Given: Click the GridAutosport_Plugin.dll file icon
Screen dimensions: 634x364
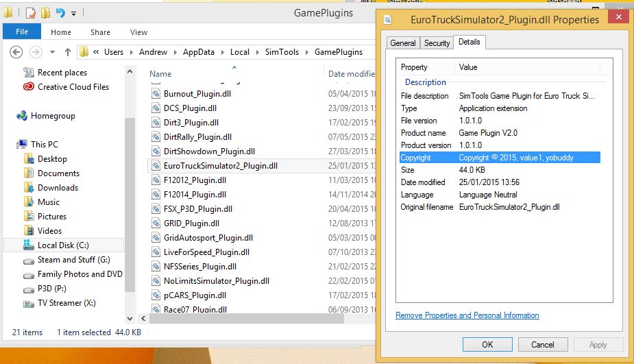Looking at the screenshot, I should tap(156, 238).
